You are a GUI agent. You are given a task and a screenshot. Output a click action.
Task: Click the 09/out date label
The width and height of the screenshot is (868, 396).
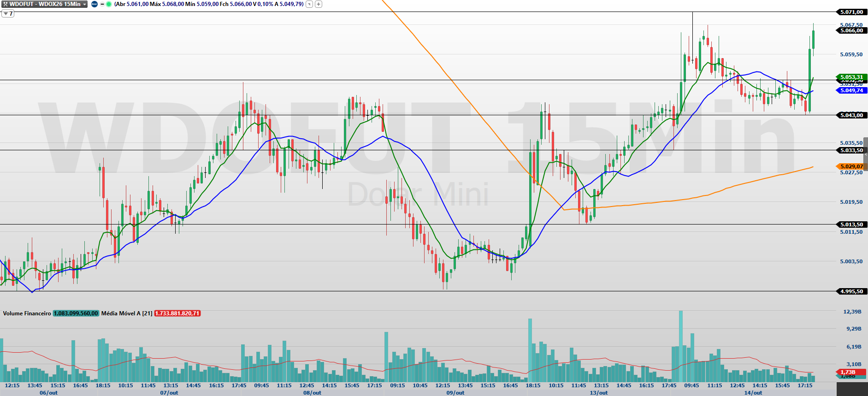coord(455,393)
